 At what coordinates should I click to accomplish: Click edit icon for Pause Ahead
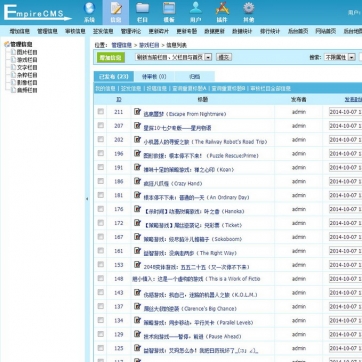click(x=137, y=334)
